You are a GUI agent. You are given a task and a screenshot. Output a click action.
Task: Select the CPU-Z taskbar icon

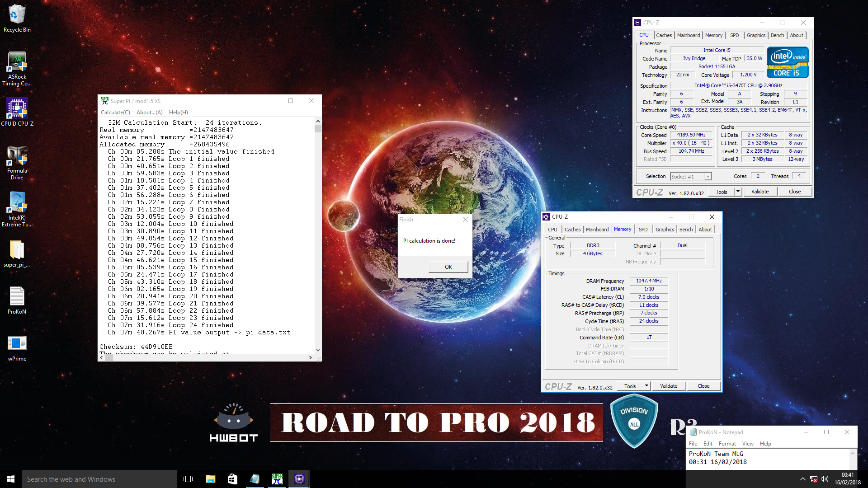click(x=299, y=479)
